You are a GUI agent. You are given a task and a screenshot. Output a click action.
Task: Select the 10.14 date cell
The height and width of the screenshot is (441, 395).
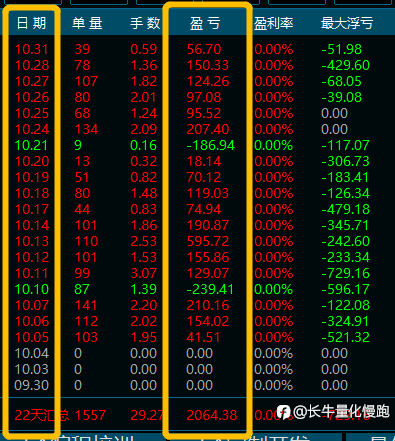32,225
